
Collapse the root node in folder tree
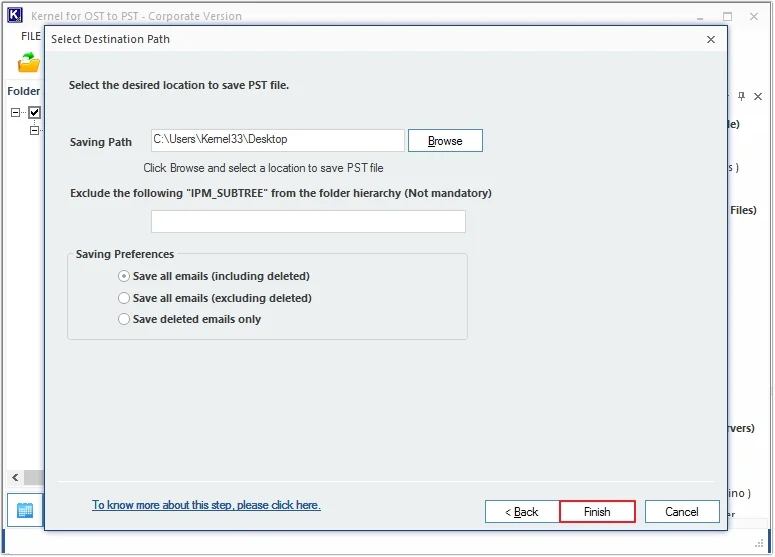tap(15, 113)
